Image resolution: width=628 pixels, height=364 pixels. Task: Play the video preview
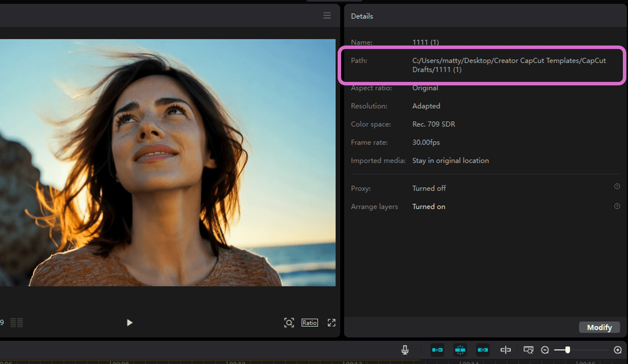130,323
